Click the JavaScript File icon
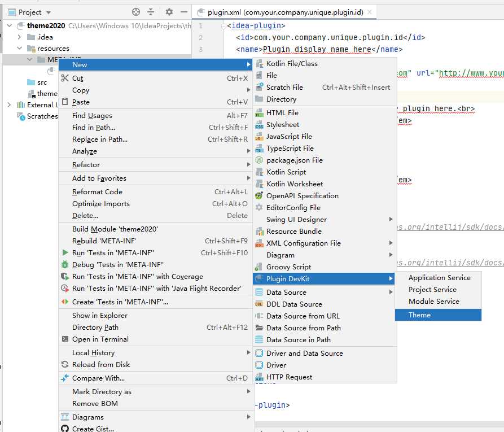The width and height of the screenshot is (504, 432). [259, 137]
